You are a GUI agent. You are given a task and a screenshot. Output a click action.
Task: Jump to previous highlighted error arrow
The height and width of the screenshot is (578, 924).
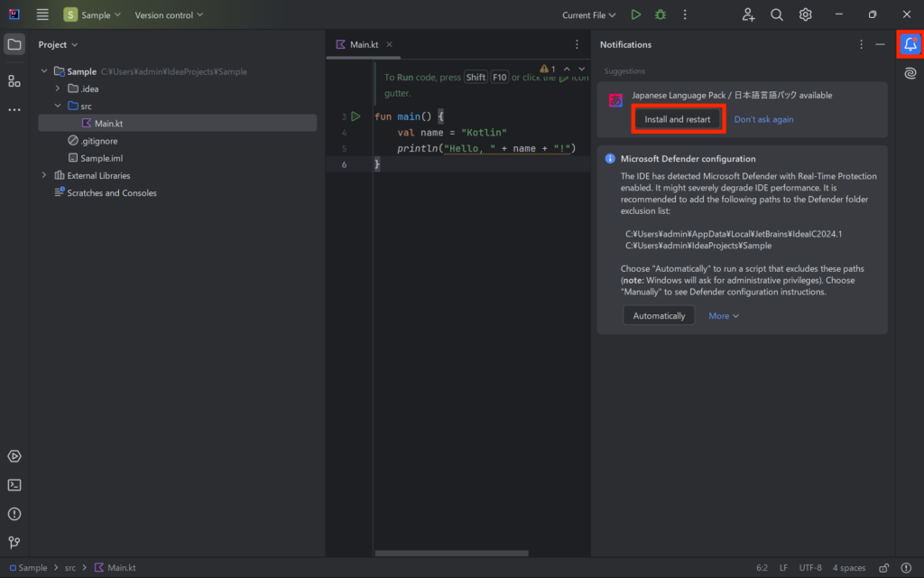567,69
